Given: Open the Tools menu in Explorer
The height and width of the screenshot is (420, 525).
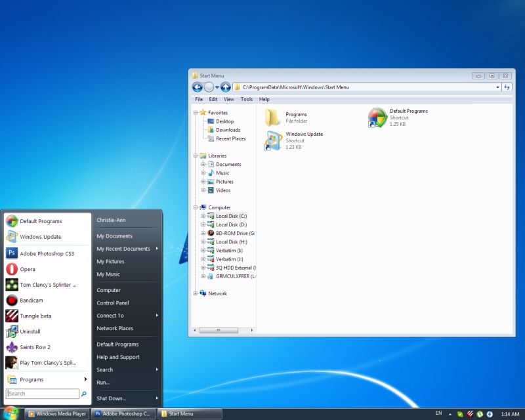Looking at the screenshot, I should (x=246, y=99).
